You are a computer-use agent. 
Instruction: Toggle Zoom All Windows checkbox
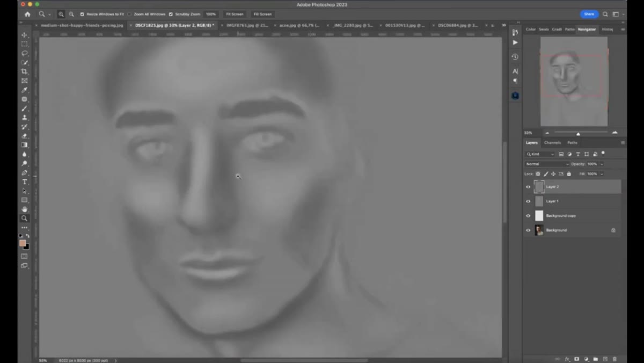click(x=130, y=14)
